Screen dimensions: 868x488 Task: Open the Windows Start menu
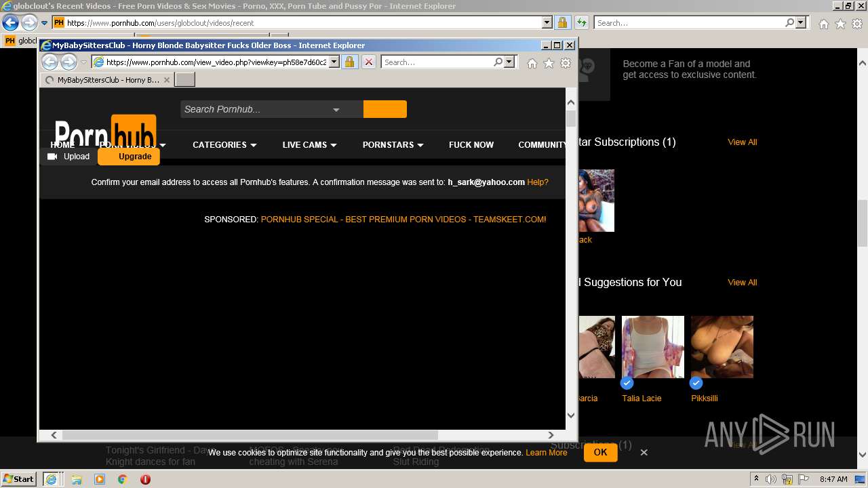click(x=18, y=479)
